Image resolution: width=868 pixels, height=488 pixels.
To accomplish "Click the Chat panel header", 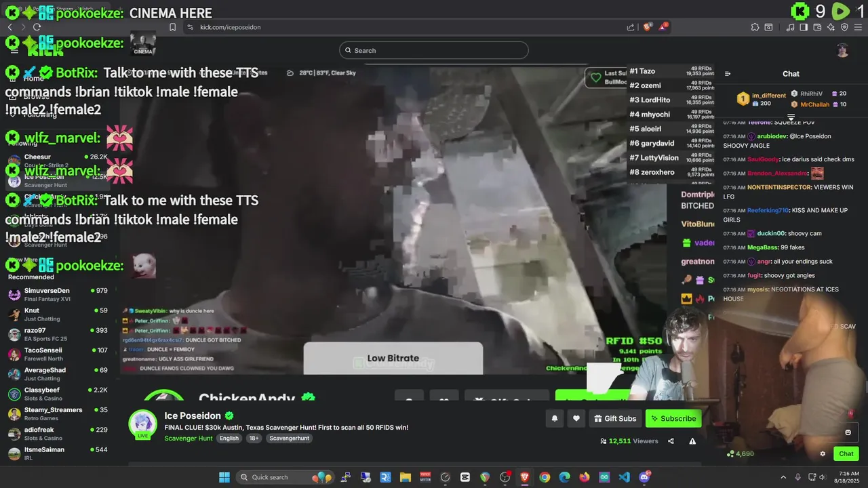I will 791,74.
